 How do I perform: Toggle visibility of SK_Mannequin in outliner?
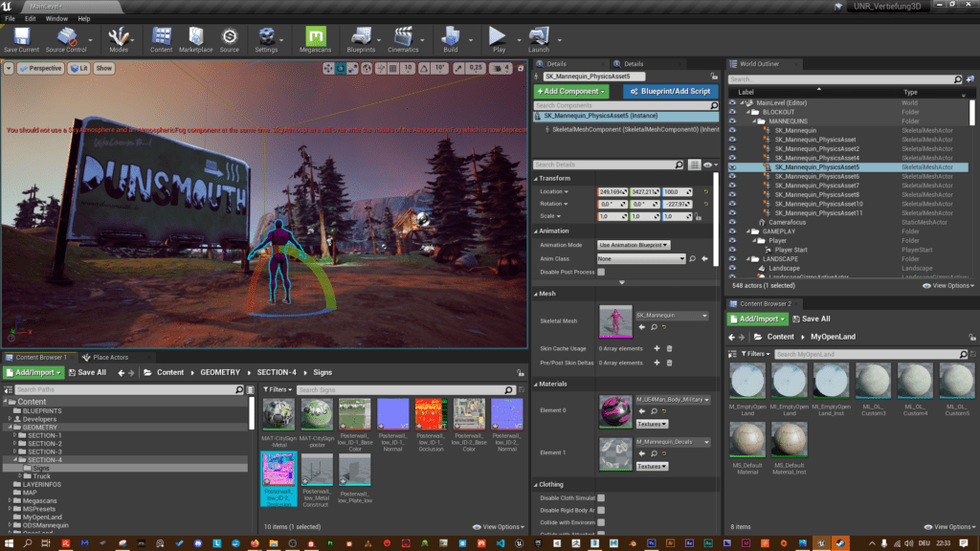[x=732, y=130]
